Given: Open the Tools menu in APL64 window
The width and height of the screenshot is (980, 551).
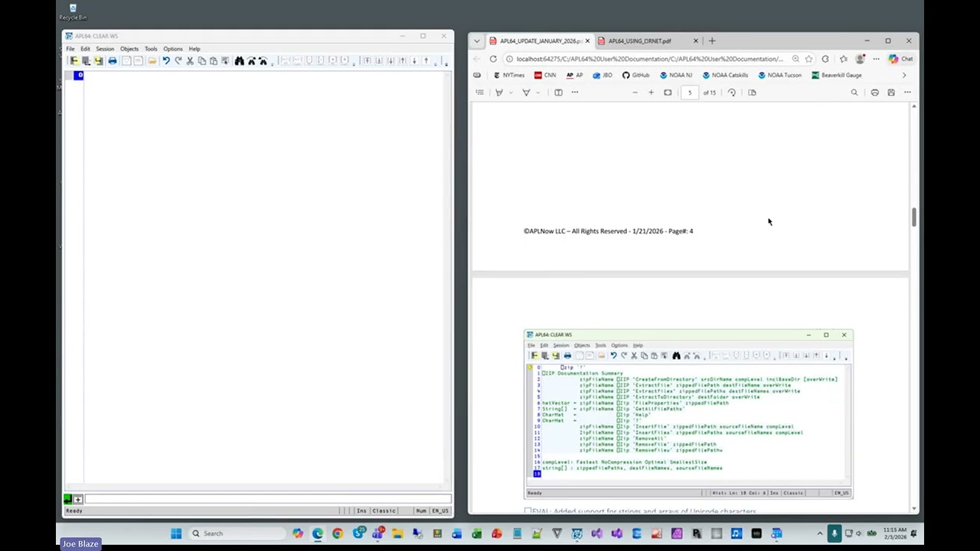Looking at the screenshot, I should (x=151, y=49).
